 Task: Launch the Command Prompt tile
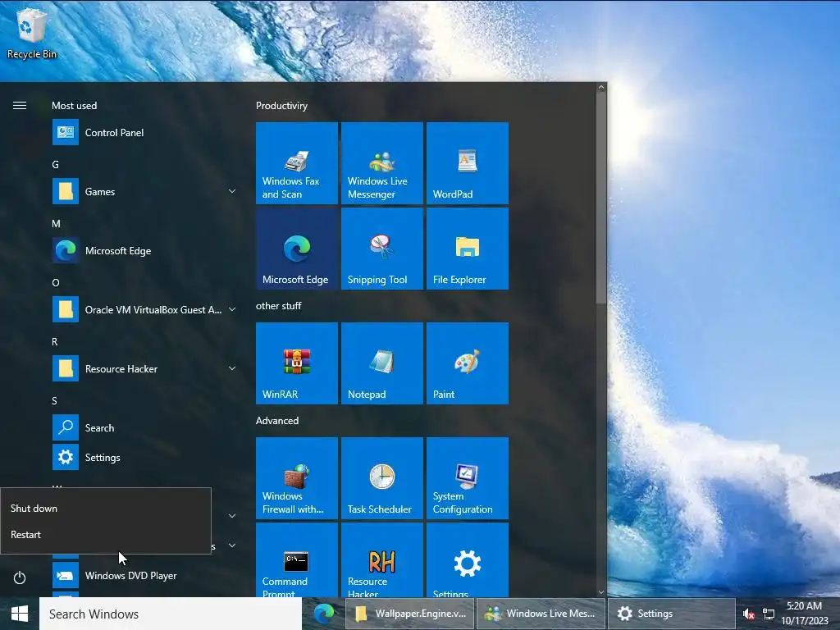[297, 559]
